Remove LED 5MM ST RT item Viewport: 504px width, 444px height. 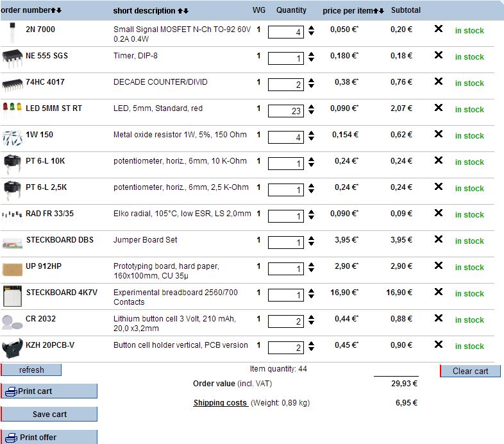(x=439, y=108)
